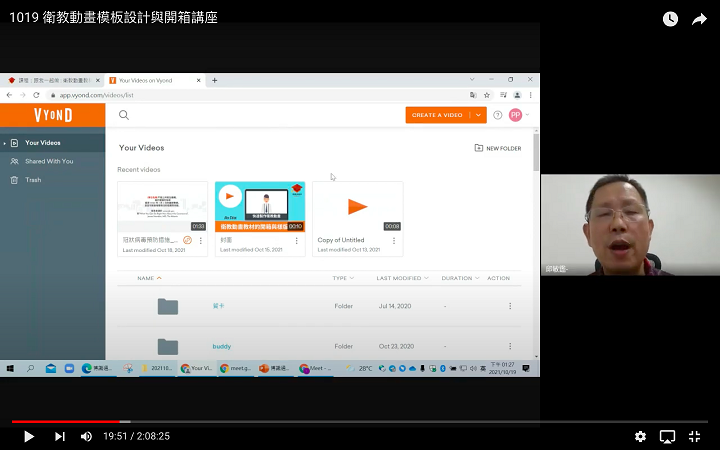Screen dimensions: 720x450
Task: Click the Recent videos heading
Action: point(139,169)
